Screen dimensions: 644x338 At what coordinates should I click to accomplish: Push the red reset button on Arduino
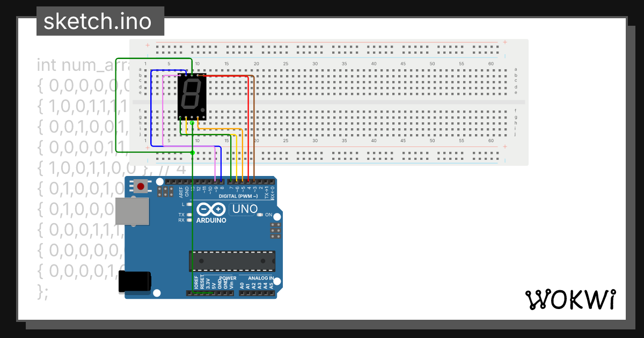(141, 186)
